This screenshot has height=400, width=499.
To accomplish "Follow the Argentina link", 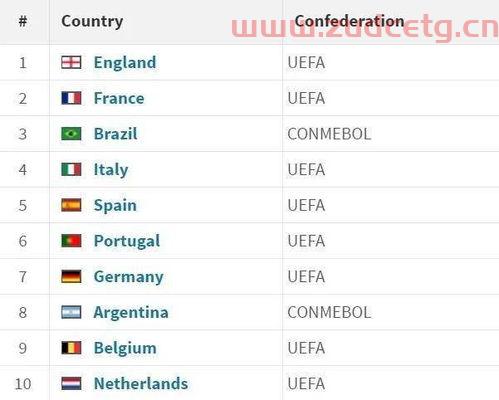I will click(131, 313).
